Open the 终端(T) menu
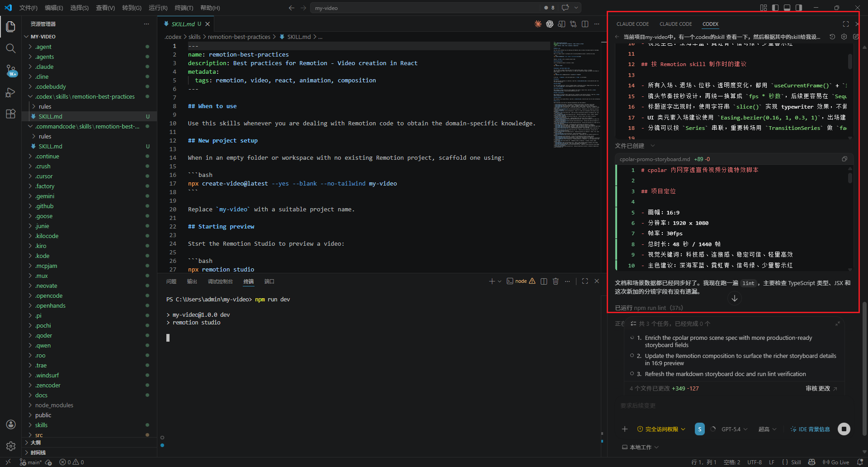Image resolution: width=868 pixels, height=467 pixels. [x=184, y=8]
